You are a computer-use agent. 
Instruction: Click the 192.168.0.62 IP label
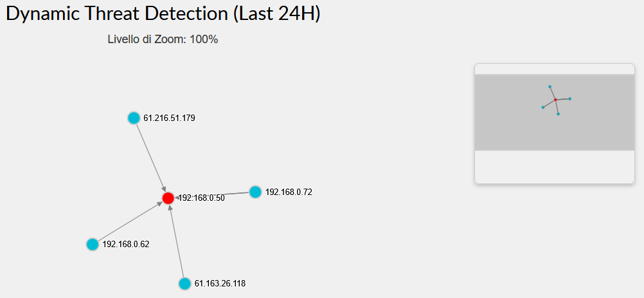(126, 245)
